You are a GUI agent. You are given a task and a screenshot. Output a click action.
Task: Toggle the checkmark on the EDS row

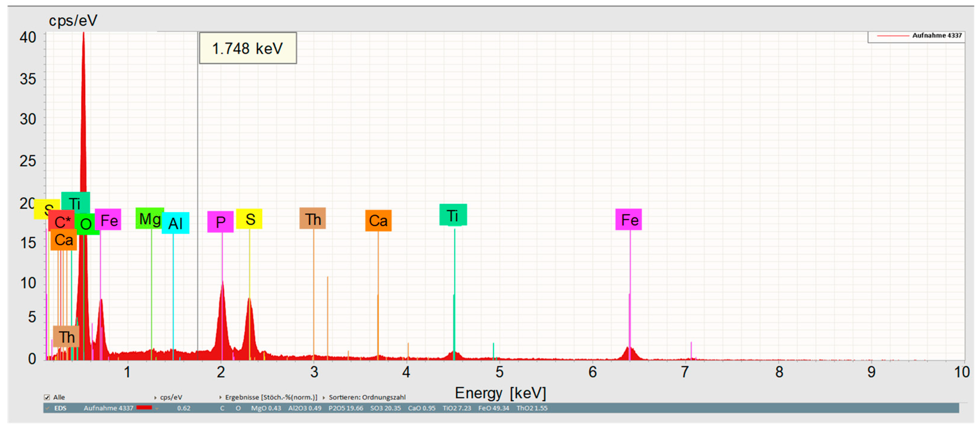[x=48, y=408]
